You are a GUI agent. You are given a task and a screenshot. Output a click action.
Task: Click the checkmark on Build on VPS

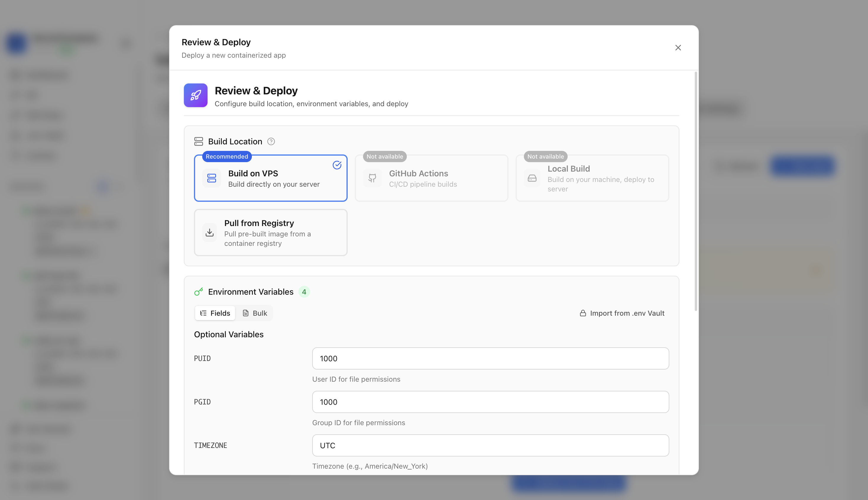(x=337, y=165)
